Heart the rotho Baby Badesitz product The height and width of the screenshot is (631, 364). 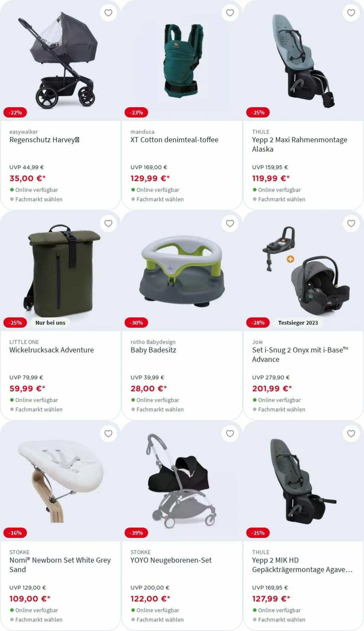coord(230,223)
